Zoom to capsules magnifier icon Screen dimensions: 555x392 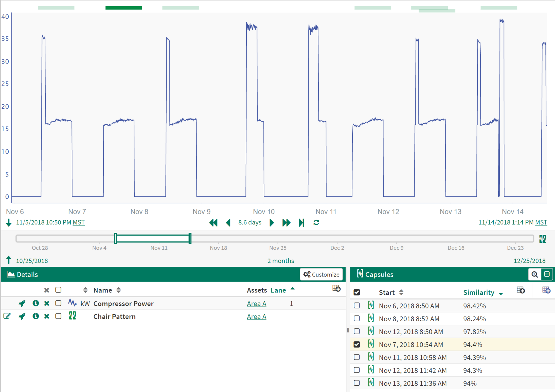(x=535, y=274)
